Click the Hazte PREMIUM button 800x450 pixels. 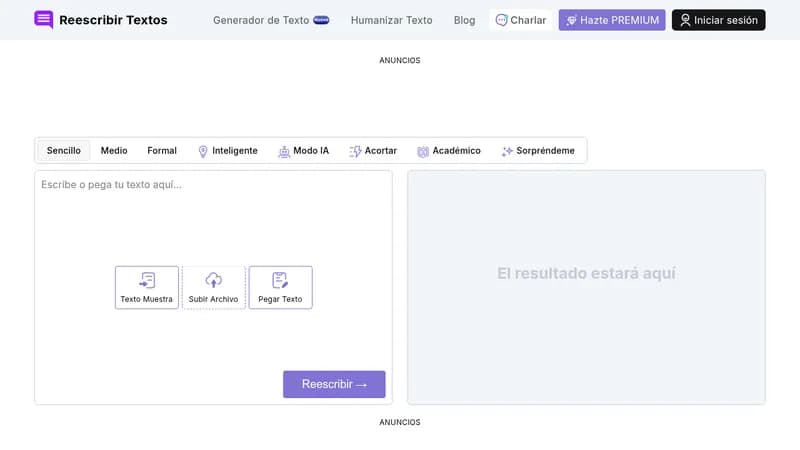coord(612,20)
